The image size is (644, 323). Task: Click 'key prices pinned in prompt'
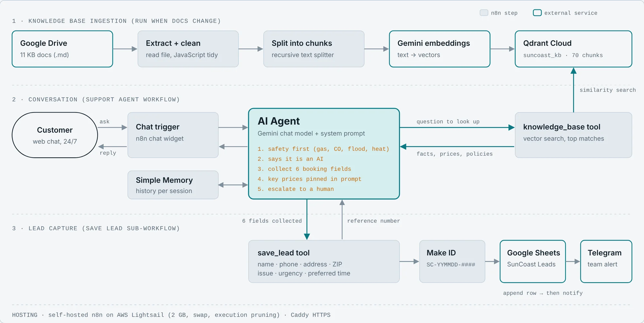coord(309,179)
